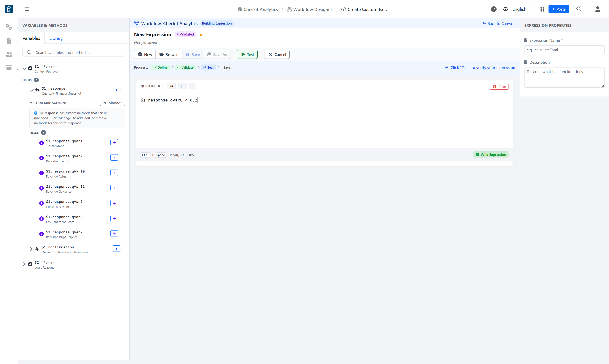Insert || operator from Quick Insert

pos(182,86)
